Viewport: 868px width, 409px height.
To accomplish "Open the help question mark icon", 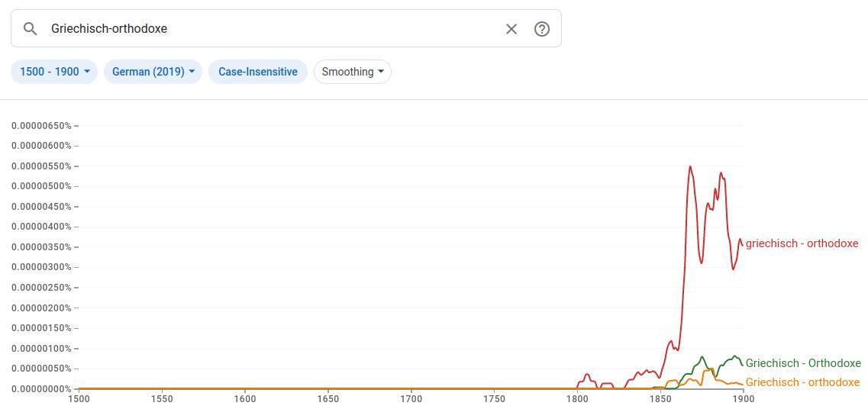I will point(542,29).
